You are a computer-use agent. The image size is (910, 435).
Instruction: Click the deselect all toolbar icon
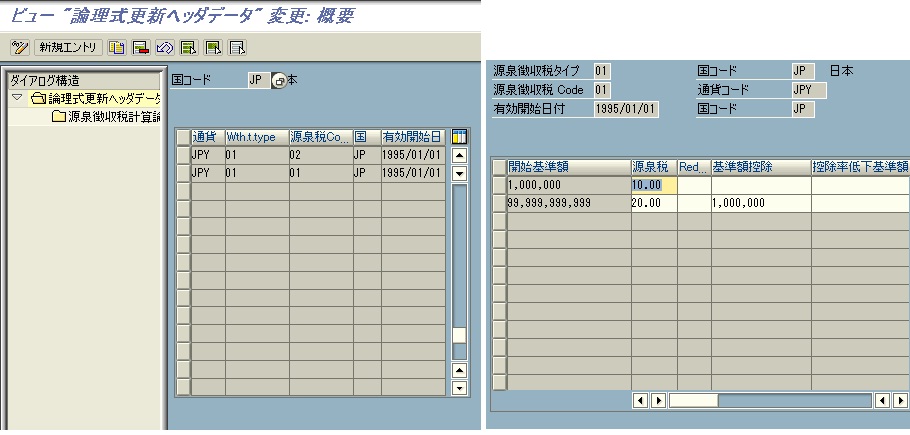pyautogui.click(x=237, y=47)
